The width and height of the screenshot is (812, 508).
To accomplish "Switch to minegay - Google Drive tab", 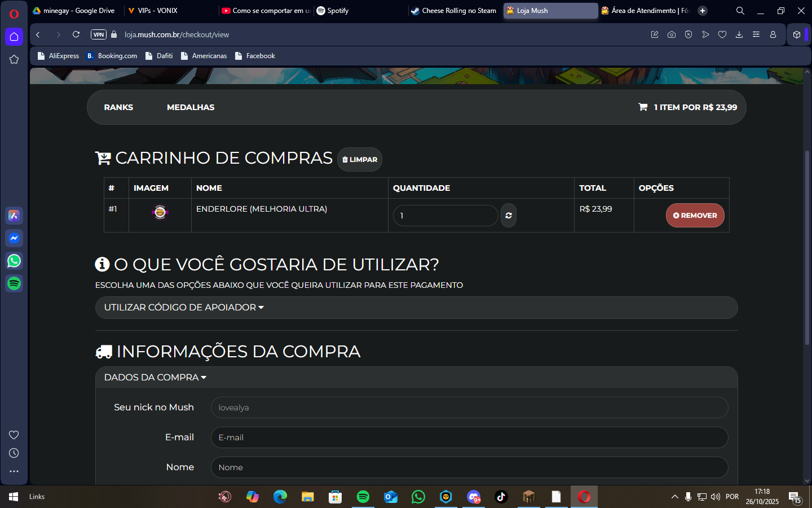I will click(x=76, y=11).
